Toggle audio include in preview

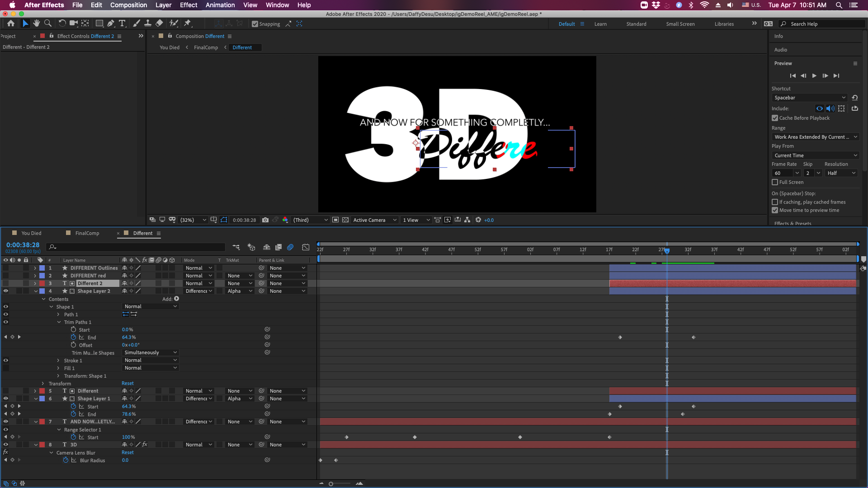(830, 108)
